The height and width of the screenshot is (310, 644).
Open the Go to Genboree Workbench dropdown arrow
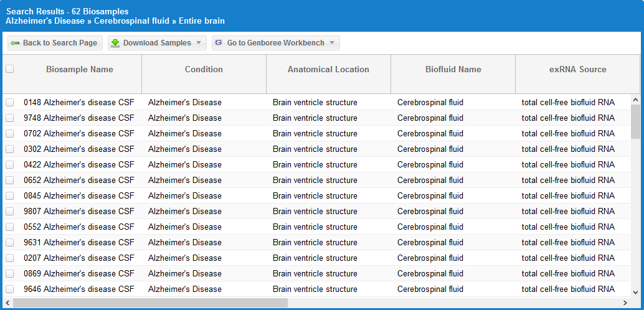(x=332, y=43)
